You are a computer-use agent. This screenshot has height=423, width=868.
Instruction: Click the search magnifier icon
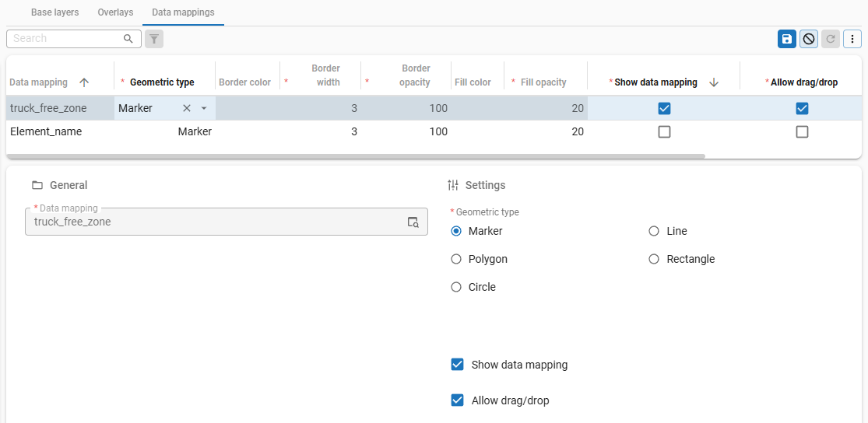tap(128, 39)
